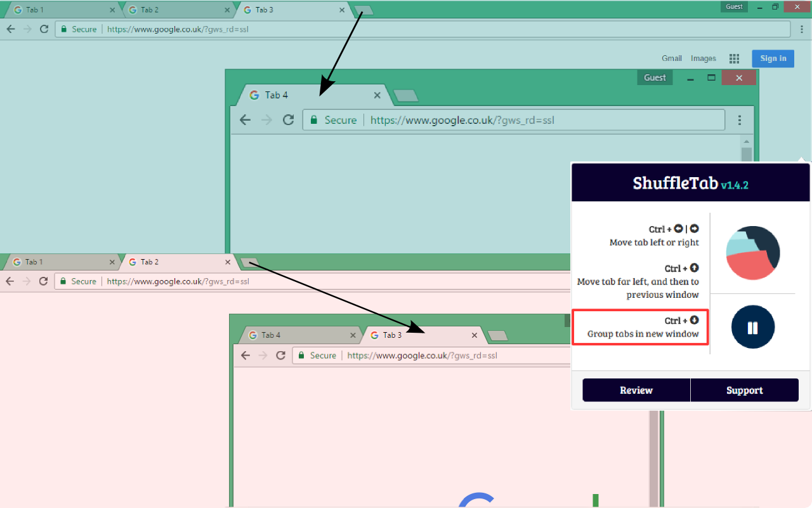Click the Review button in ShuffleTab
The width and height of the screenshot is (812, 508).
636,390
